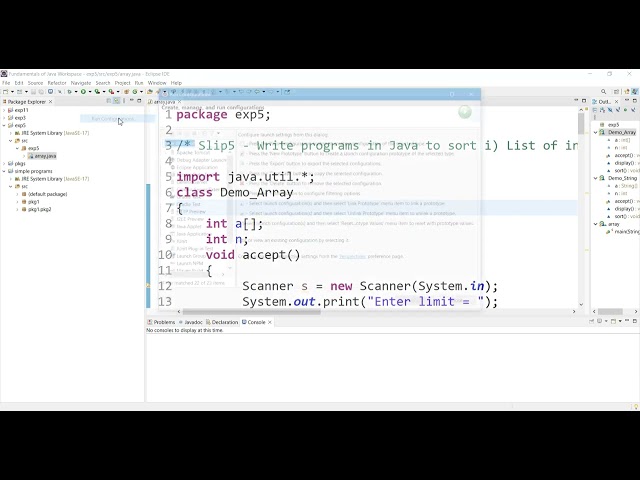The image size is (640, 480).
Task: Switch to the Javadoc tab
Action: [191, 322]
